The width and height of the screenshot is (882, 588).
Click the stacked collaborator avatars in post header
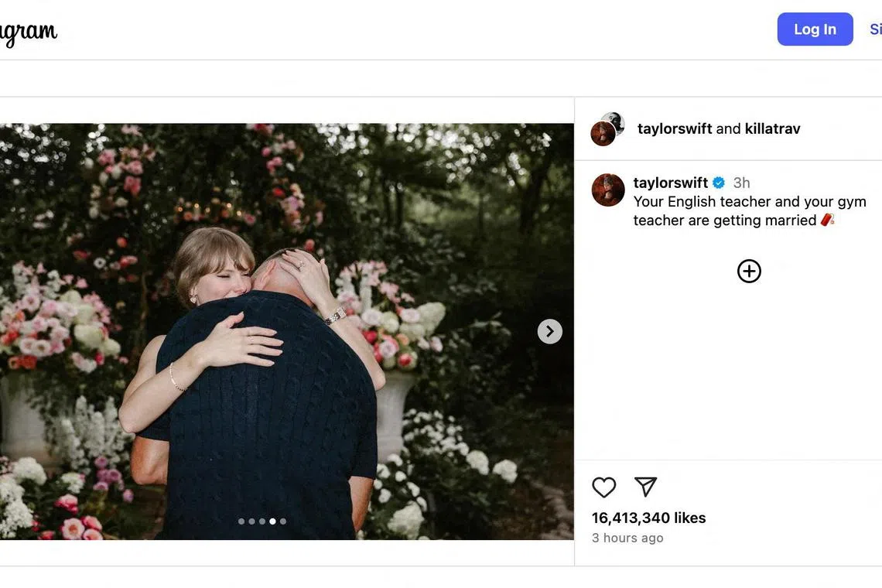pyautogui.click(x=607, y=128)
